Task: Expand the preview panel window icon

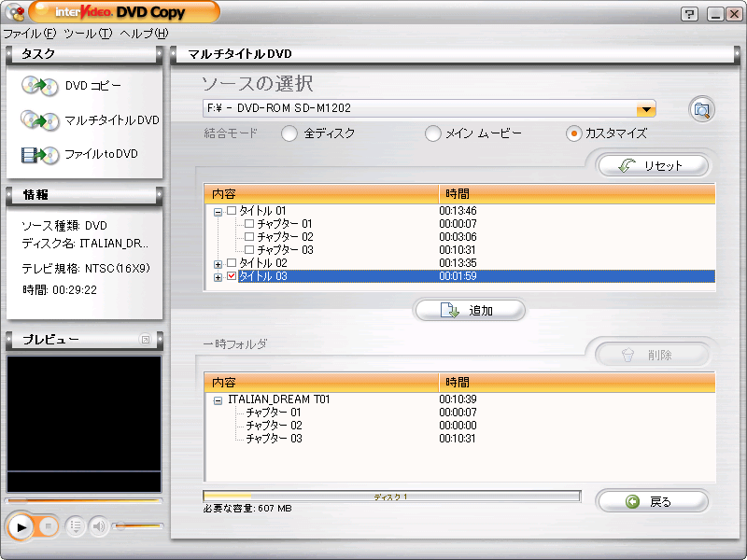Action: 146,340
